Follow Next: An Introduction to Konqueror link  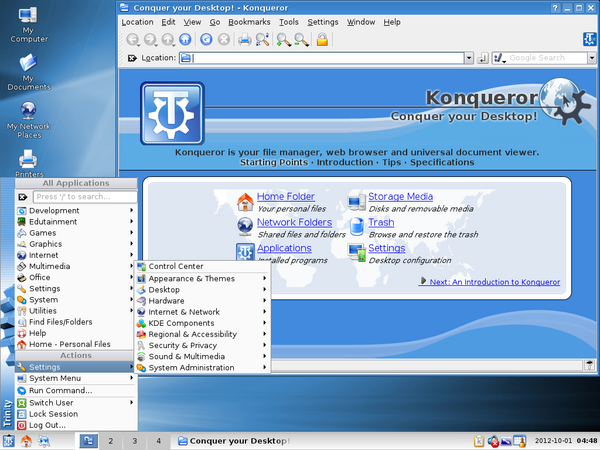coord(495,282)
